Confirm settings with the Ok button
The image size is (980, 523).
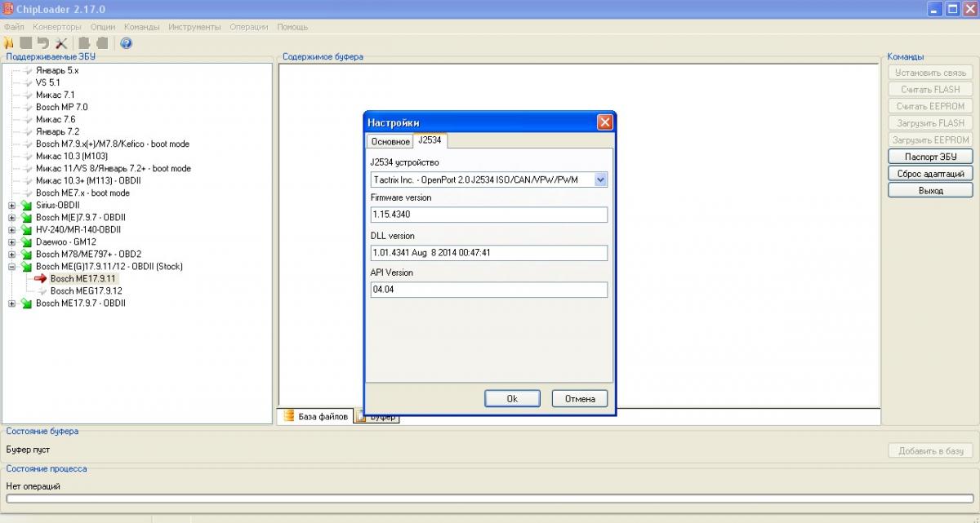pos(512,398)
